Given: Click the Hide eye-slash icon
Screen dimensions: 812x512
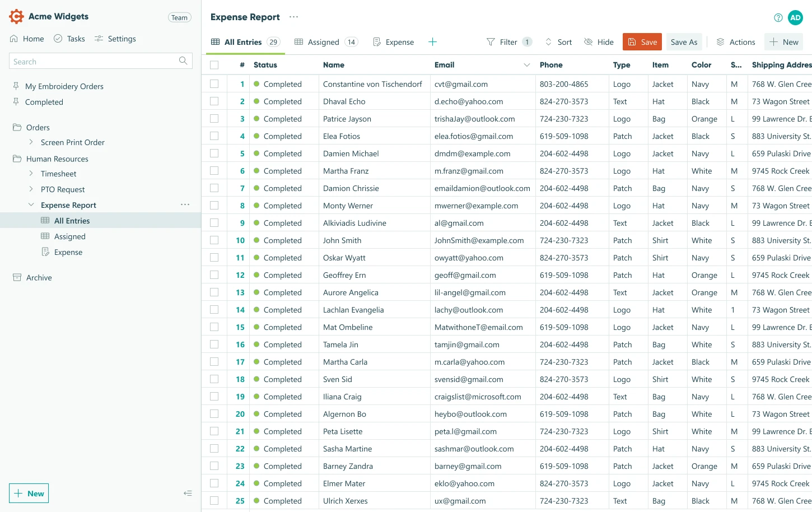Looking at the screenshot, I should click(588, 42).
